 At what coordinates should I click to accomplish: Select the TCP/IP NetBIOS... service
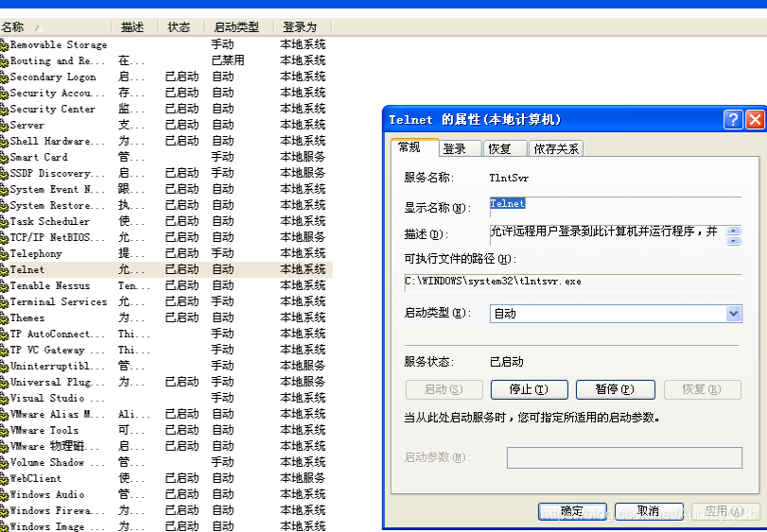coord(166,238)
